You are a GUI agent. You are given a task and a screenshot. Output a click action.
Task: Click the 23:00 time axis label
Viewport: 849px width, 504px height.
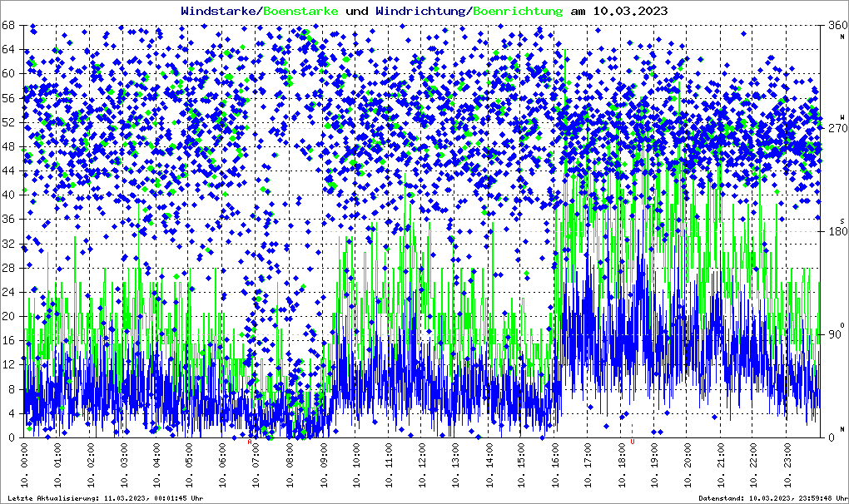click(787, 465)
